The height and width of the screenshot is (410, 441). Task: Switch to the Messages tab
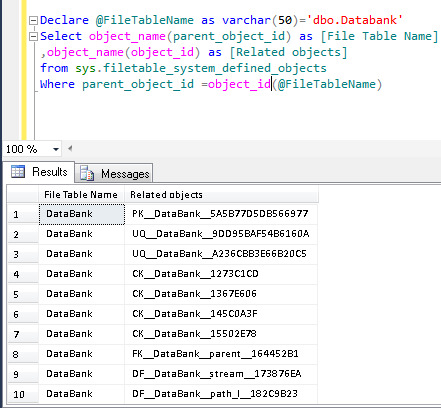click(x=114, y=174)
